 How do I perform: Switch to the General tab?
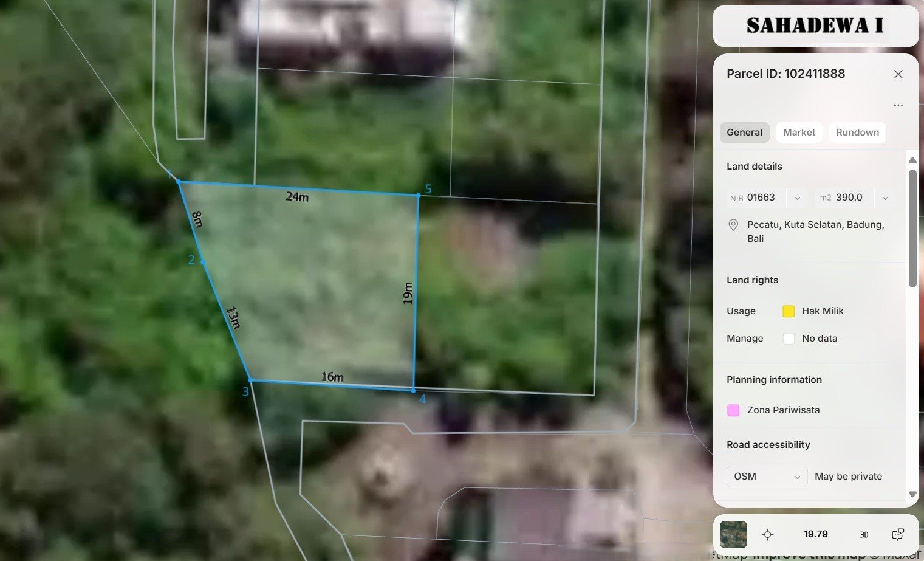pos(744,133)
